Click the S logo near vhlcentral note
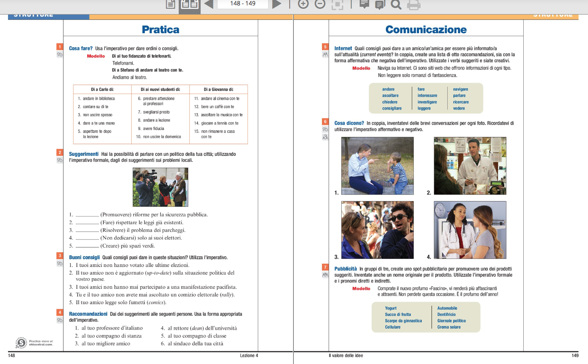588x364 pixels. [21, 342]
